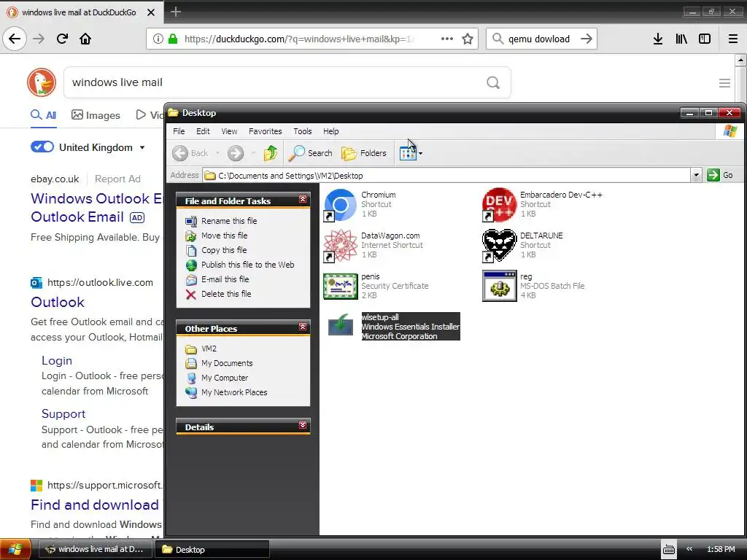Expand the Details panel

point(303,425)
